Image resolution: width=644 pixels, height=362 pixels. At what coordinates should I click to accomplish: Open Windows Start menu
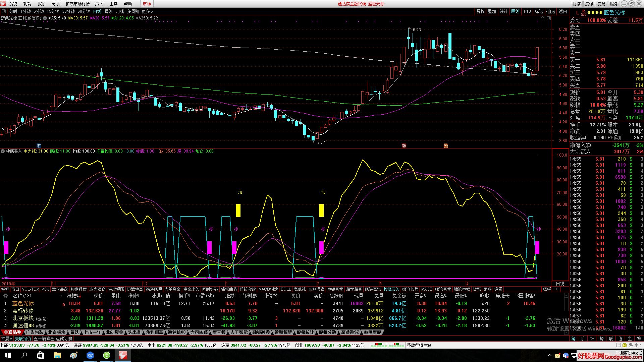(8, 355)
